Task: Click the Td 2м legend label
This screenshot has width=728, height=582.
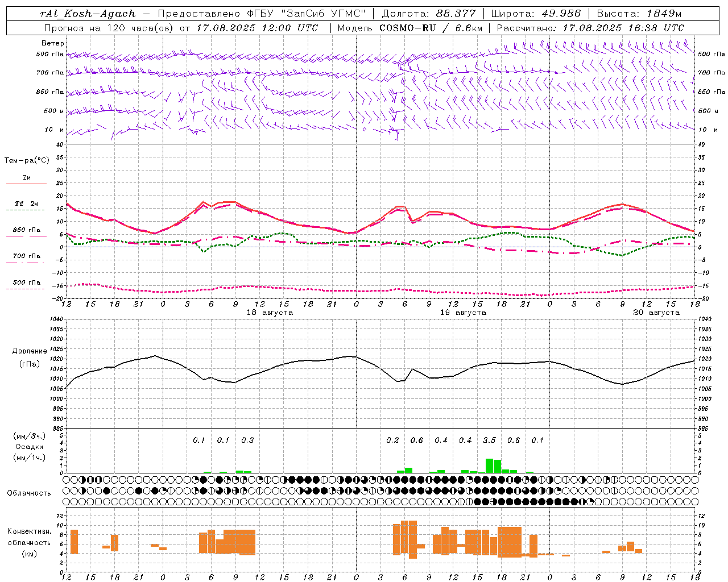Action: 27,203
